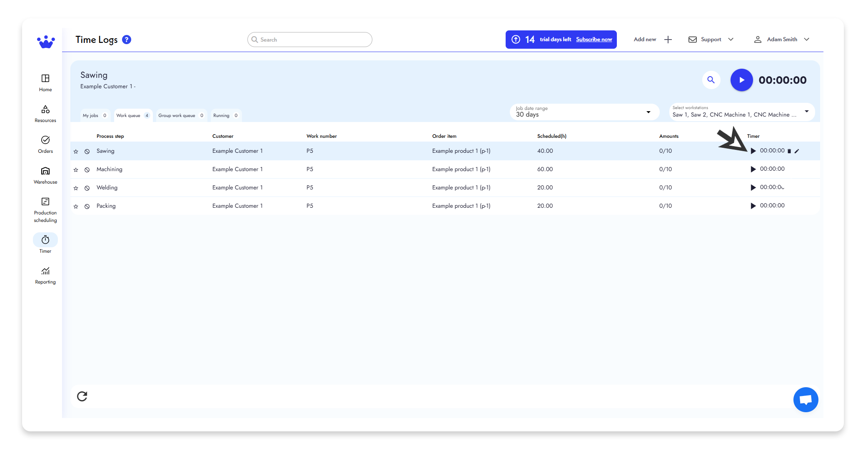Viewport: 868px width, 453px height.
Task: Start the main timer play button
Action: 741,80
